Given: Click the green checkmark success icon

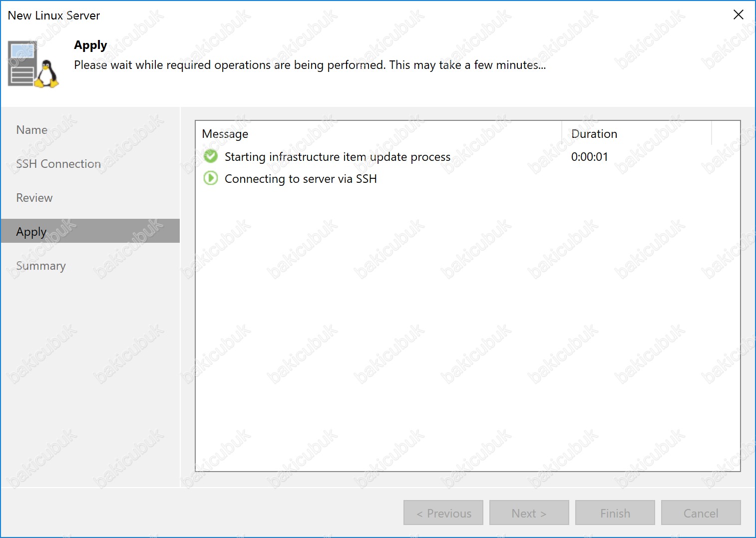Looking at the screenshot, I should click(x=211, y=156).
